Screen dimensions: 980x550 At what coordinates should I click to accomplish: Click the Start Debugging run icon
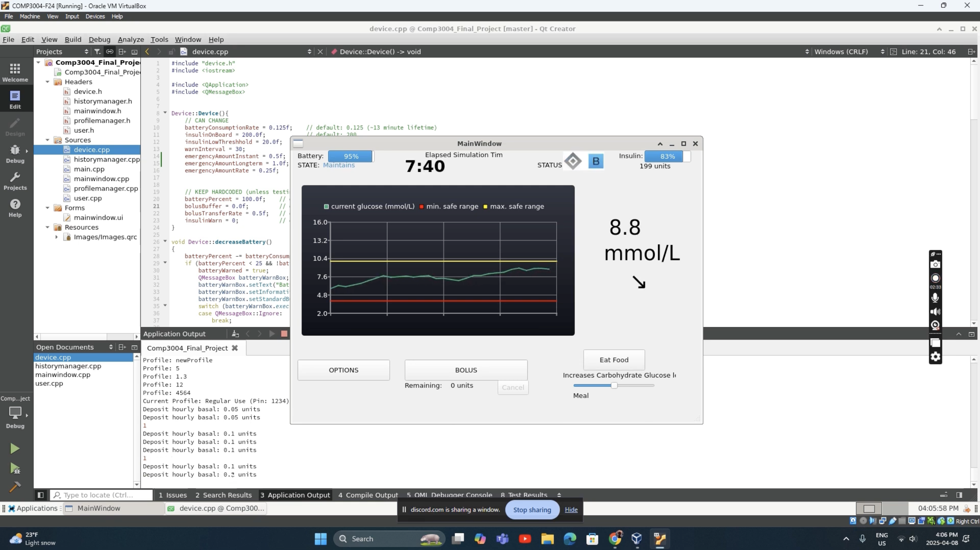pyautogui.click(x=14, y=469)
